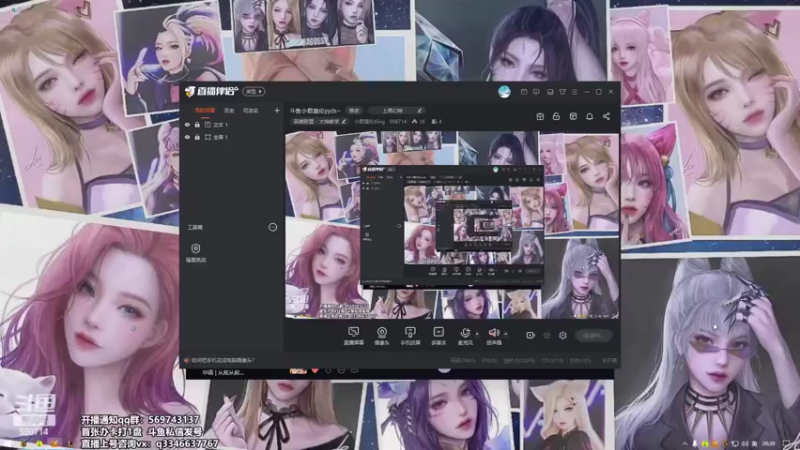Click the follower count 4
The width and height of the screenshot is (800, 450).
[437, 121]
